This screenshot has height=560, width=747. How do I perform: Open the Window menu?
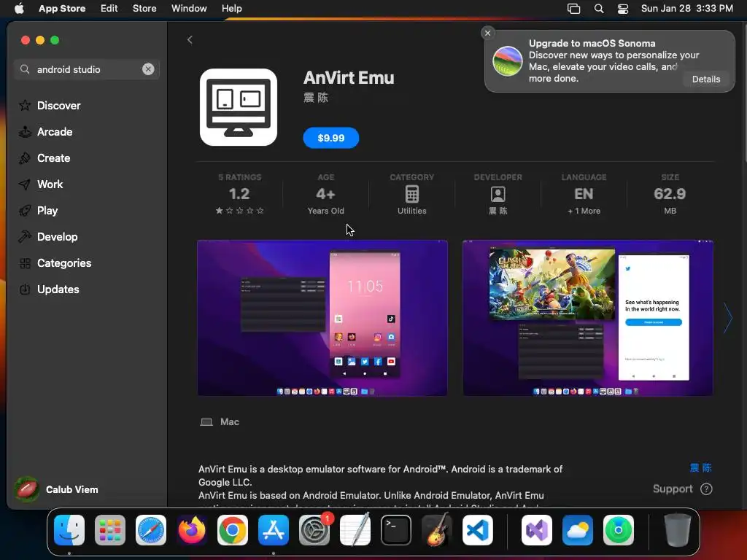coord(189,9)
